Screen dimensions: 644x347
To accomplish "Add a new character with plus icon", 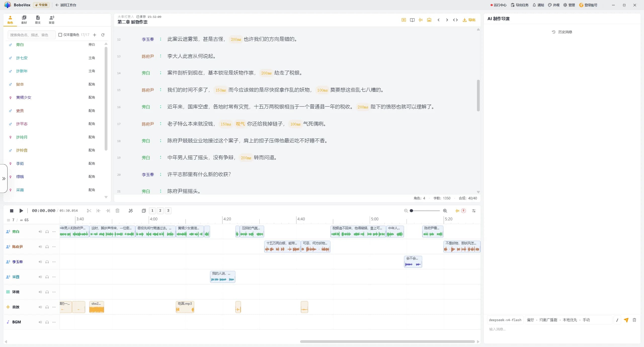I will 95,35.
